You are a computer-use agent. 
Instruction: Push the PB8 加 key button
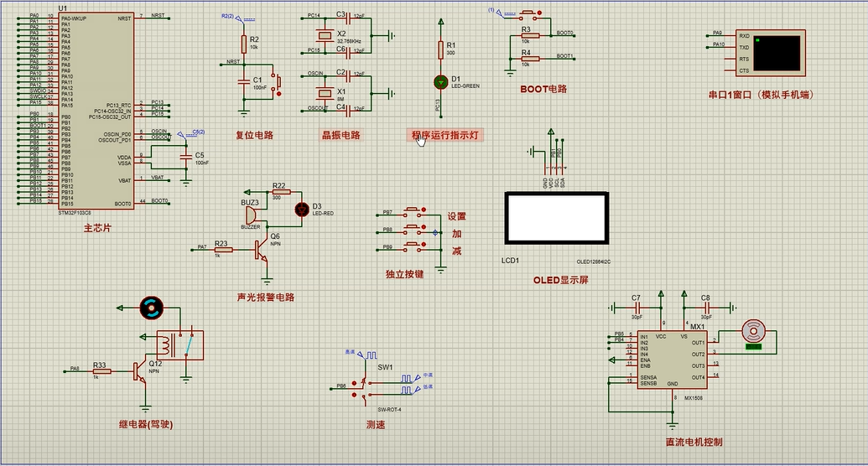pos(413,229)
